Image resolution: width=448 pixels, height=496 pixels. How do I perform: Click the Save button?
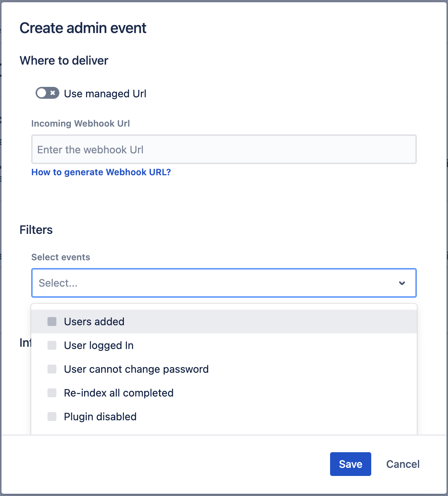[350, 464]
